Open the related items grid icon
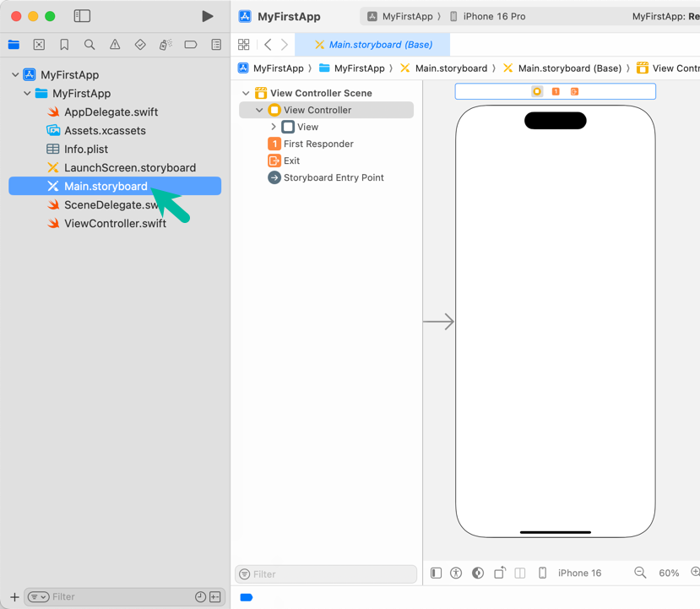700x609 pixels. coord(244,45)
